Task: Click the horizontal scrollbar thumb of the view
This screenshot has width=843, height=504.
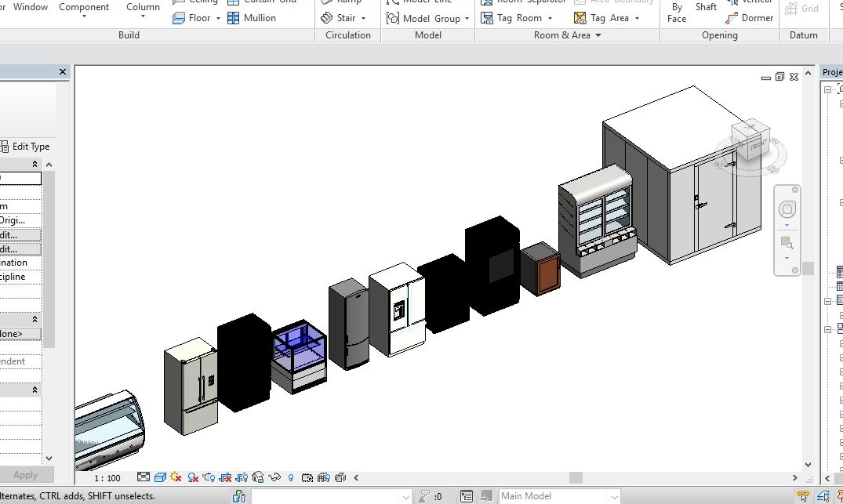Action: [x=576, y=477]
